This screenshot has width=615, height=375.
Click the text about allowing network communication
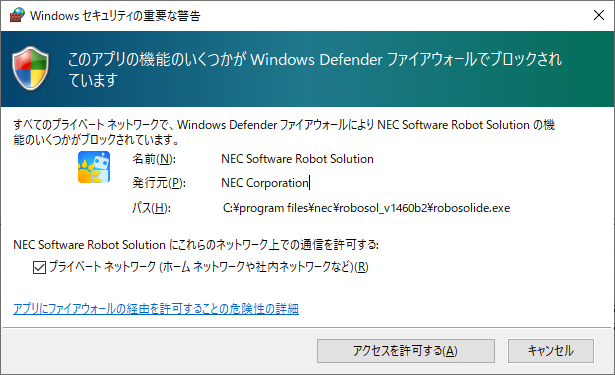pyautogui.click(x=196, y=245)
